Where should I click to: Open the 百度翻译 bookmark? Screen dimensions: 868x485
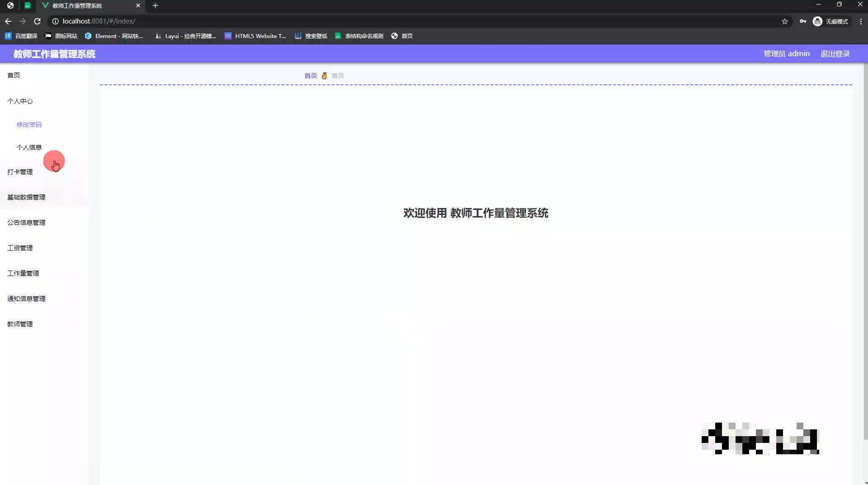(21, 36)
